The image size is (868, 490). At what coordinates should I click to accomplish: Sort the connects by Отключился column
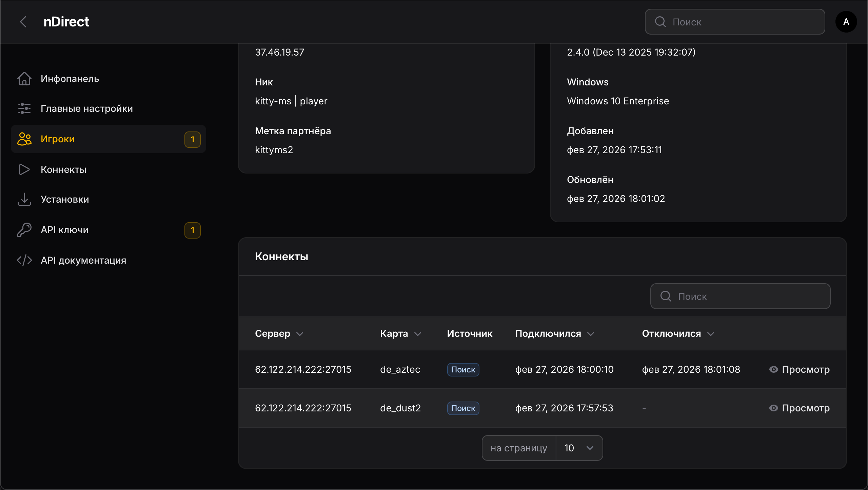pos(677,333)
